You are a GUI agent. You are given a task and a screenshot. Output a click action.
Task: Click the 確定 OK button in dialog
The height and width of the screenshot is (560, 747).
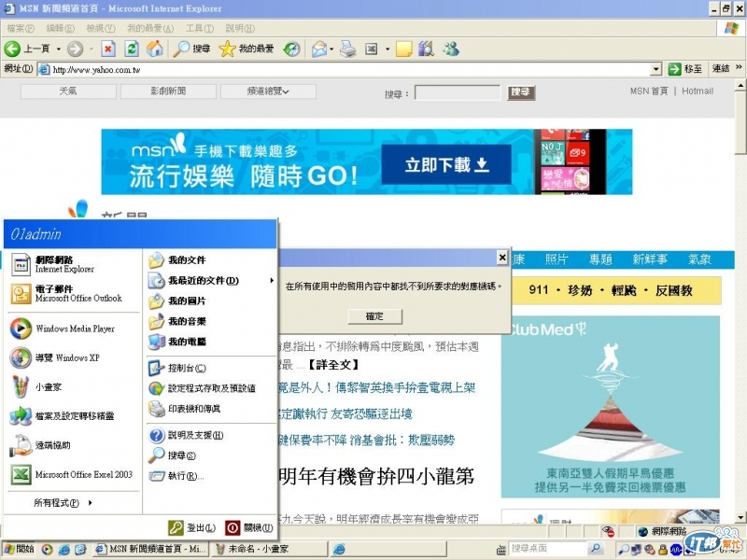click(x=374, y=316)
